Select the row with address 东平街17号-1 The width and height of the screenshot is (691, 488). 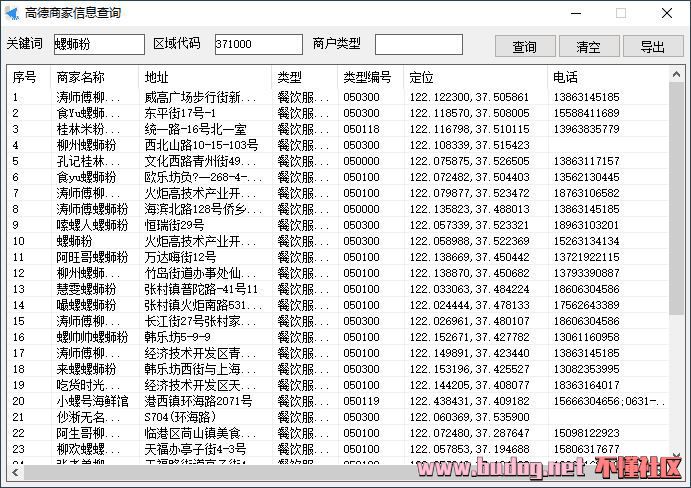[338, 113]
